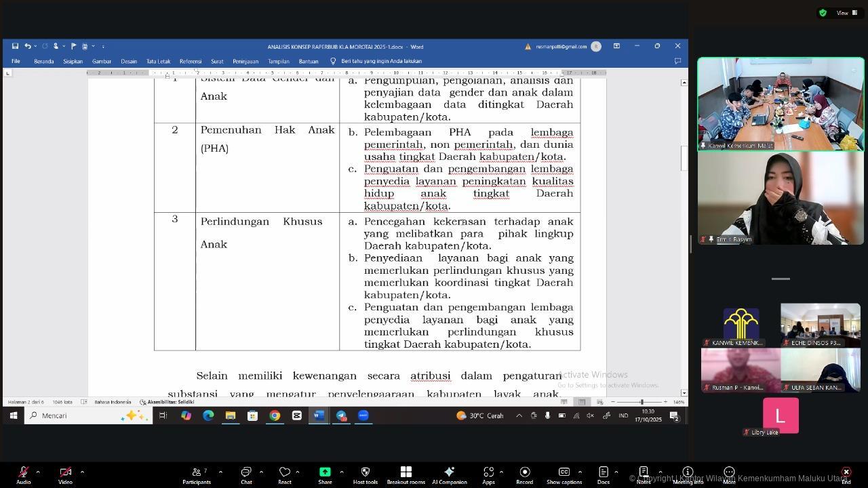This screenshot has height=488, width=868.
Task: Expand the arrow next to React
Action: click(x=298, y=472)
